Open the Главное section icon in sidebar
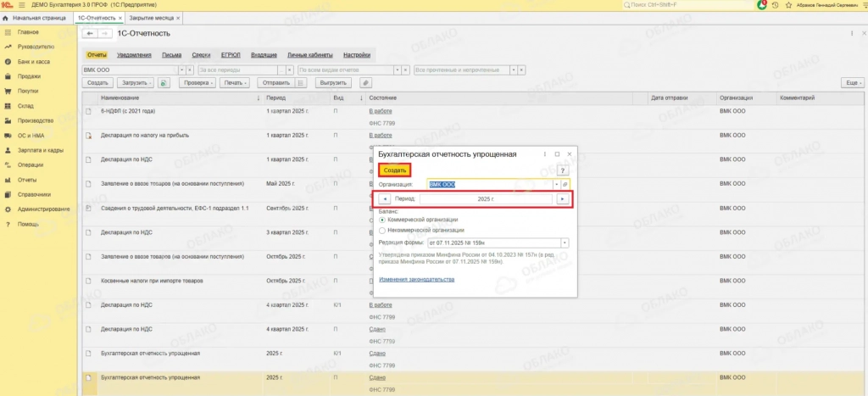 (x=8, y=33)
